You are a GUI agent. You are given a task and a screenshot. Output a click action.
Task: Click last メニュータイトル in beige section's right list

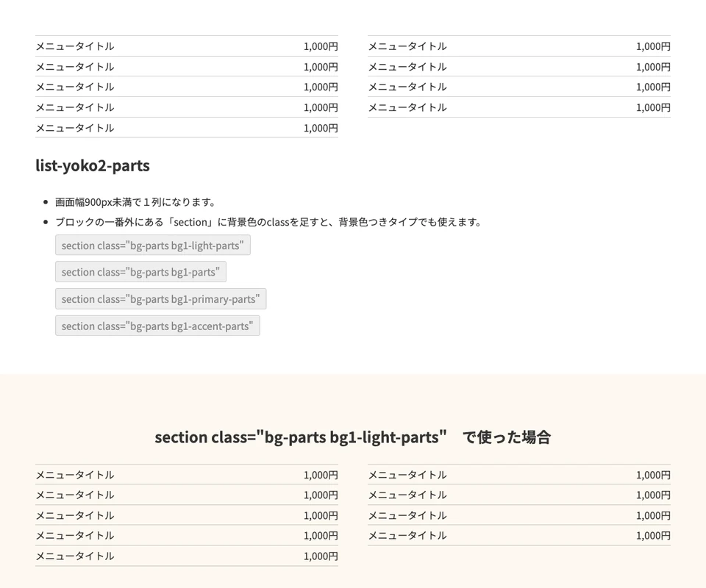point(407,536)
